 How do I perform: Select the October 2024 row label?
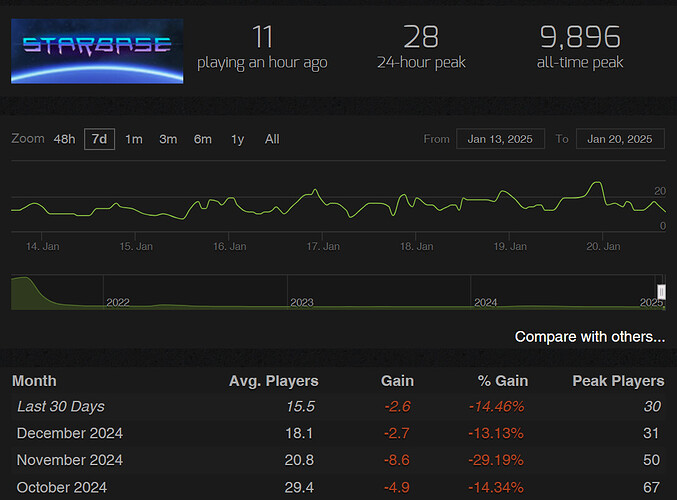61,487
